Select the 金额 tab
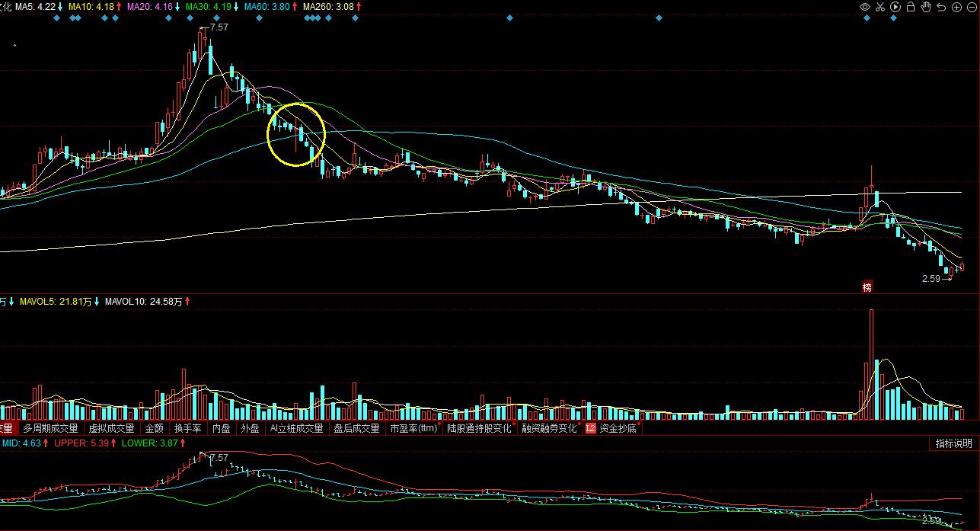The height and width of the screenshot is (531, 980). (154, 429)
